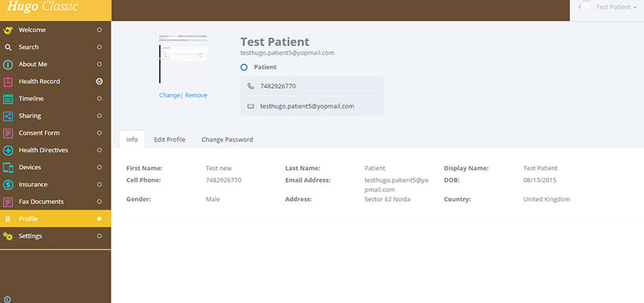Open the Timeline menu label
The height and width of the screenshot is (303, 644).
pos(31,98)
